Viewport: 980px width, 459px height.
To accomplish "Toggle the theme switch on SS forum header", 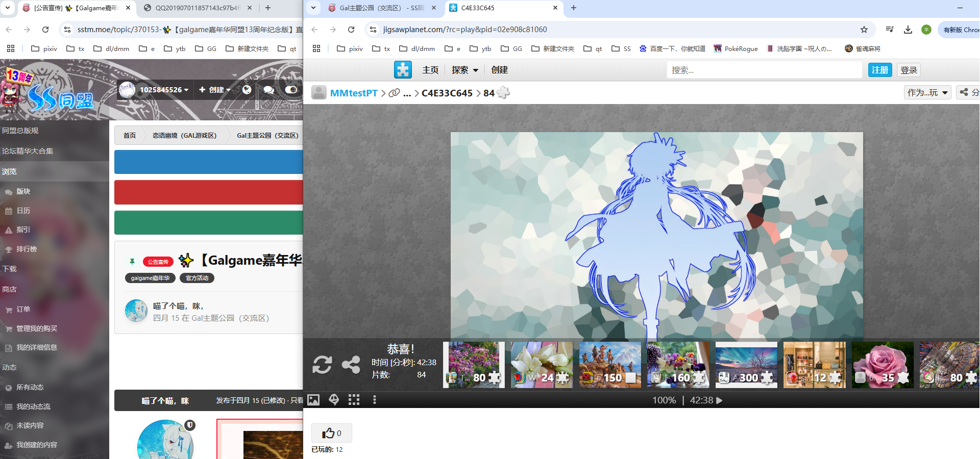I will [x=291, y=90].
